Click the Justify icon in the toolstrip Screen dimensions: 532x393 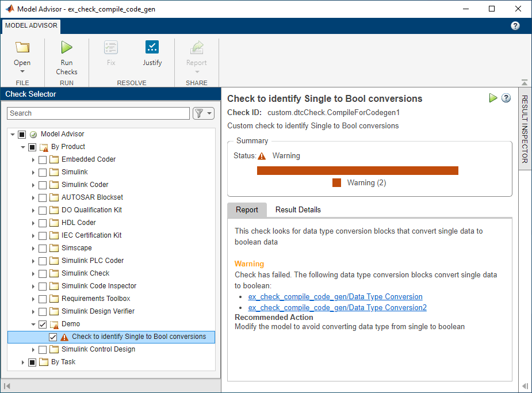(x=152, y=48)
